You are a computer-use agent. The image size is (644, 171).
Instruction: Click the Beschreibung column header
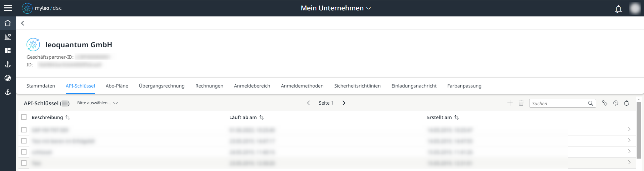point(47,117)
